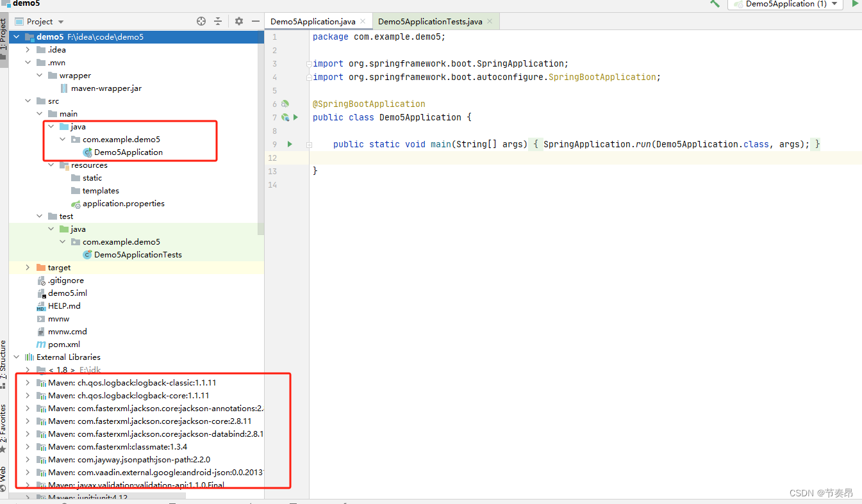Image resolution: width=862 pixels, height=504 pixels.
Task: Hide the Project panel with minimize dash
Action: pyautogui.click(x=255, y=21)
